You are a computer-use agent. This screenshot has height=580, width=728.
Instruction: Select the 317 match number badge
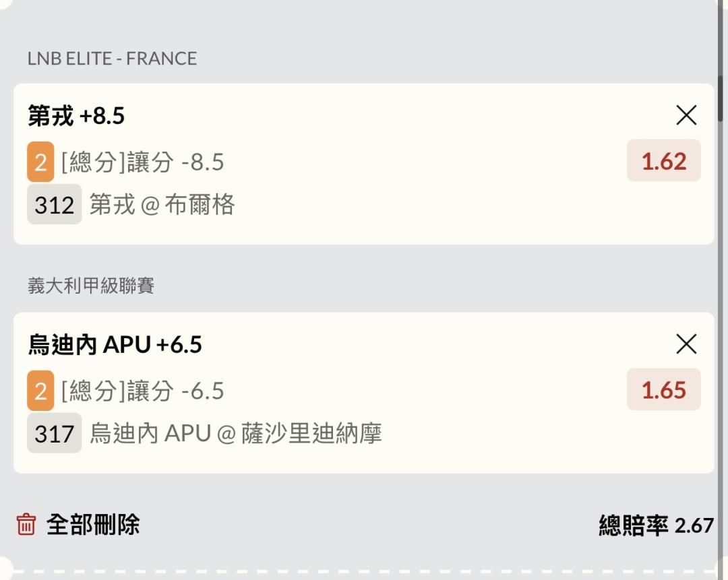(x=54, y=433)
